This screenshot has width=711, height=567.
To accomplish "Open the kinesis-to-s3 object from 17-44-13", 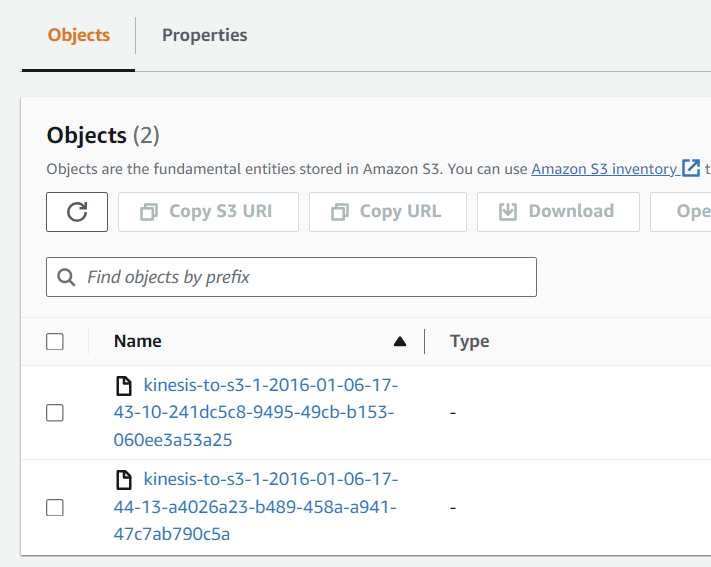I will (256, 507).
